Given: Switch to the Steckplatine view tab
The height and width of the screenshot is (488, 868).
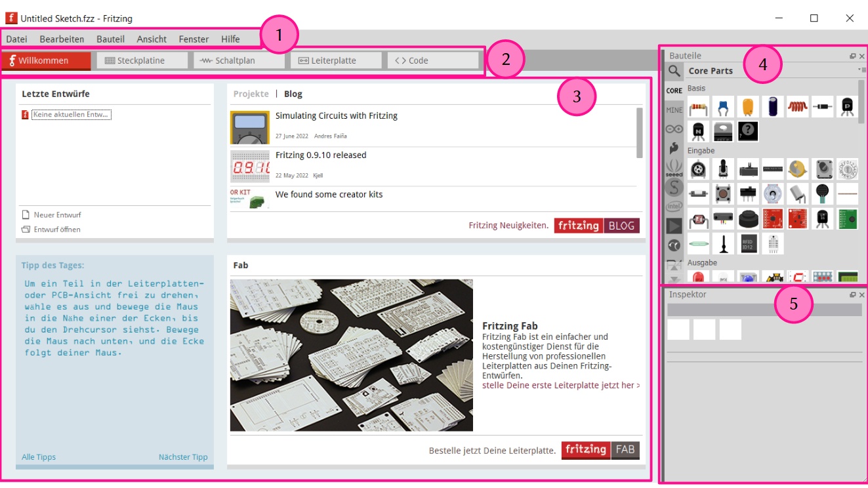Looking at the screenshot, I should tap(142, 60).
